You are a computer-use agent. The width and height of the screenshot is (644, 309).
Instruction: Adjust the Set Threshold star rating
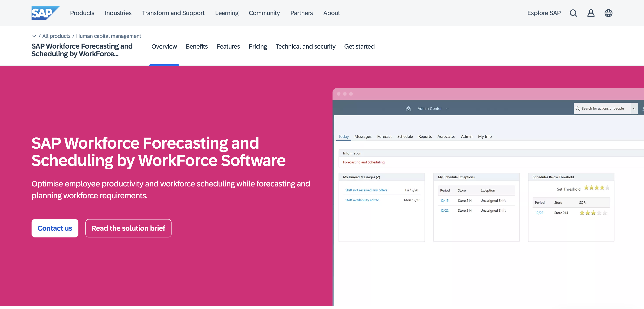[596, 187]
